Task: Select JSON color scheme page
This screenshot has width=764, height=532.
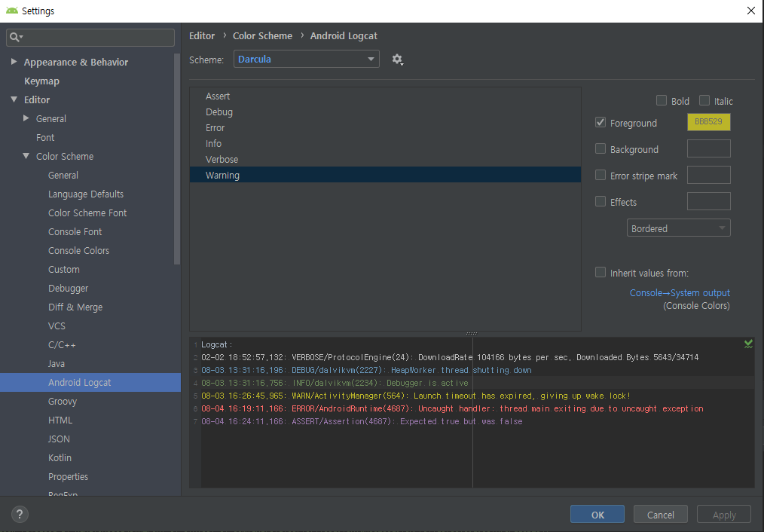Action: 59,439
